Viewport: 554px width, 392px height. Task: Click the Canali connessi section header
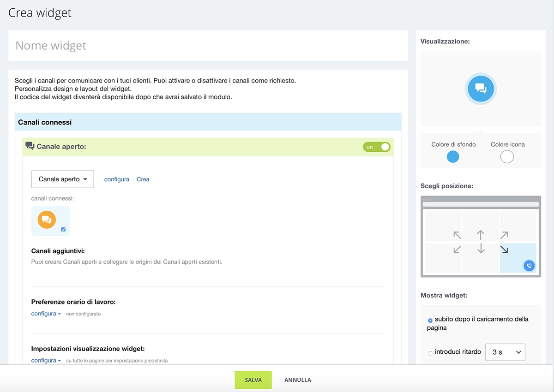click(x=208, y=122)
